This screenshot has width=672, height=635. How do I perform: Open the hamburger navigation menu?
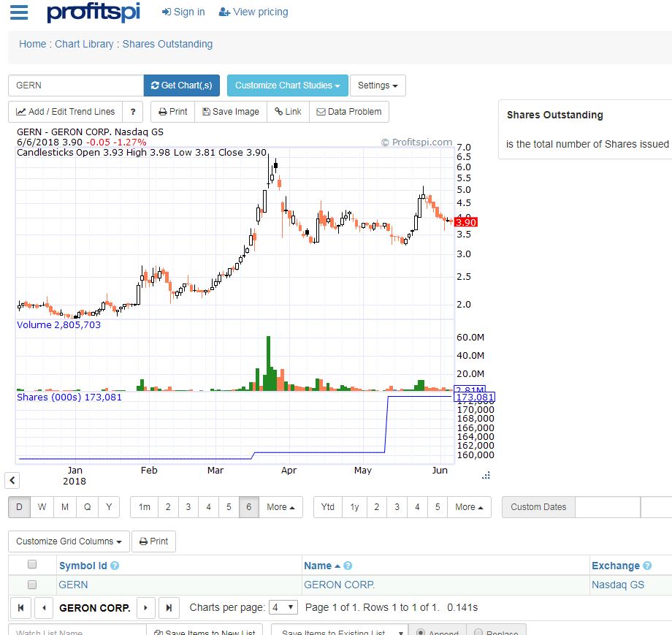pos(19,12)
